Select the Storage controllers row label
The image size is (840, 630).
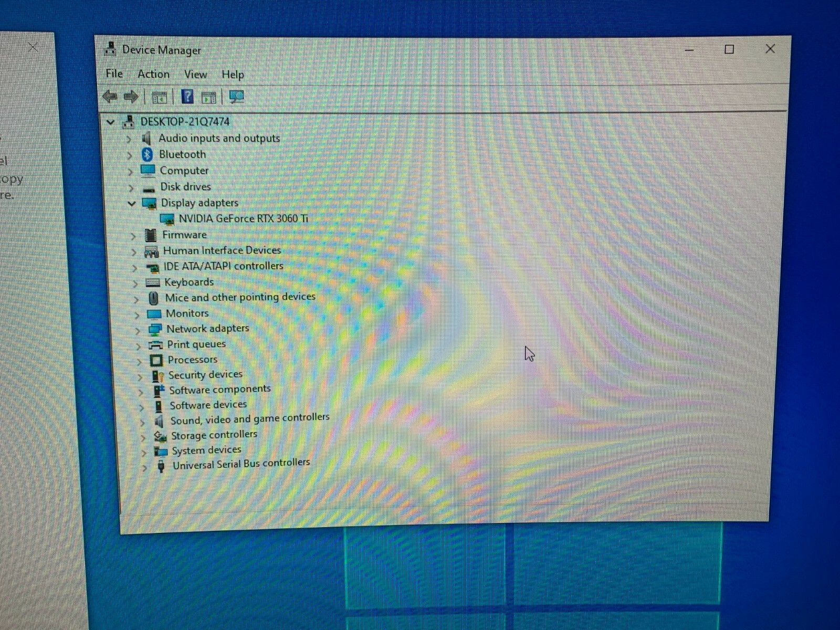tap(214, 435)
